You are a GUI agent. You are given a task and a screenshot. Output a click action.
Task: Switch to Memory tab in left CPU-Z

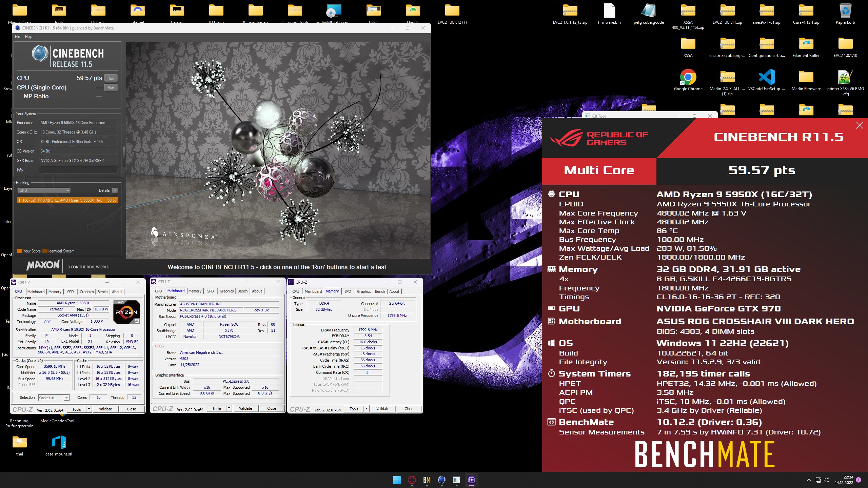(x=55, y=292)
